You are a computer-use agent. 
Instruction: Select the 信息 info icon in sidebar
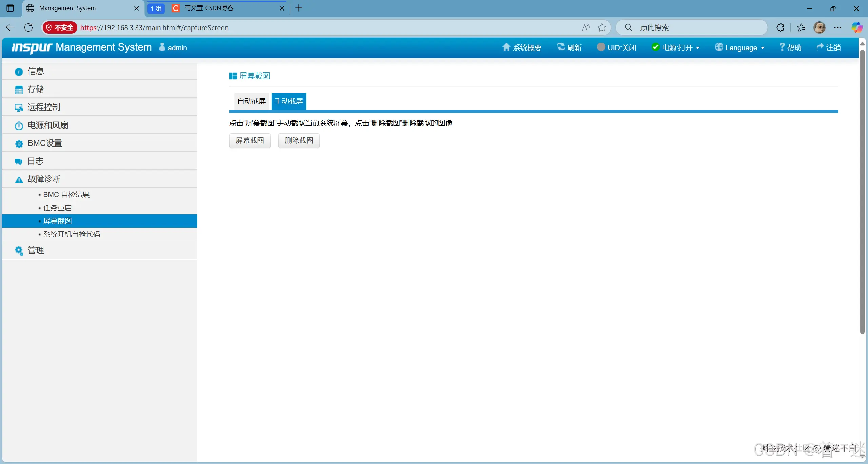tap(19, 71)
